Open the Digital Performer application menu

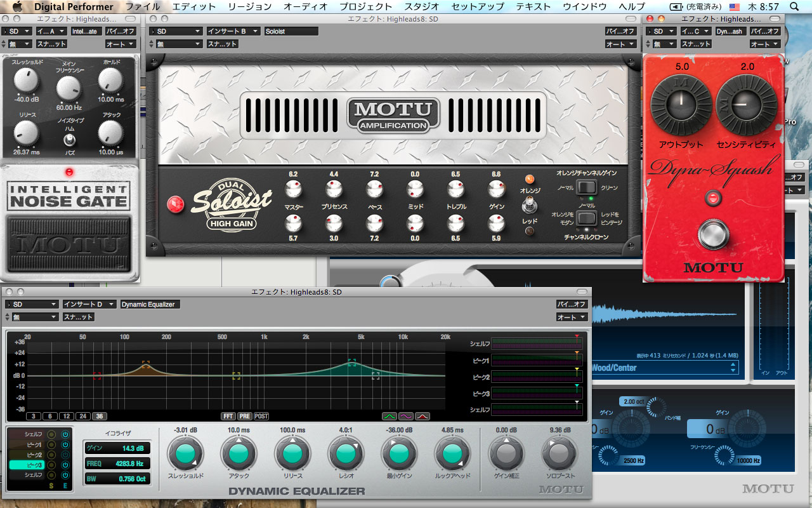tap(74, 6)
